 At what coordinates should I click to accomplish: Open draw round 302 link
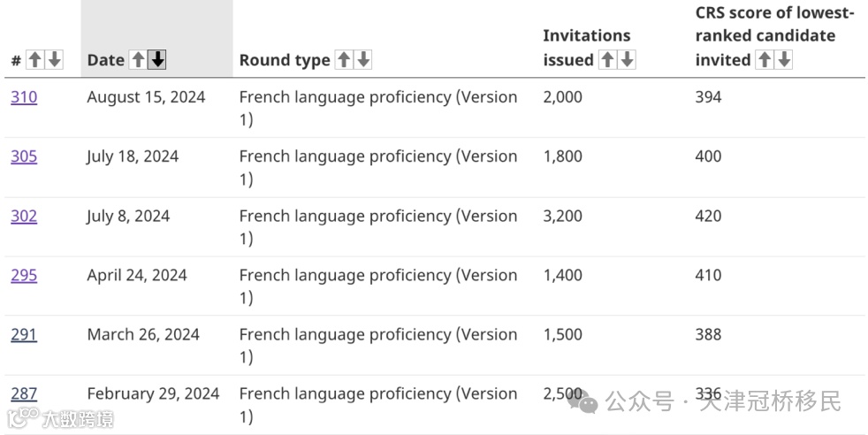[x=24, y=216]
